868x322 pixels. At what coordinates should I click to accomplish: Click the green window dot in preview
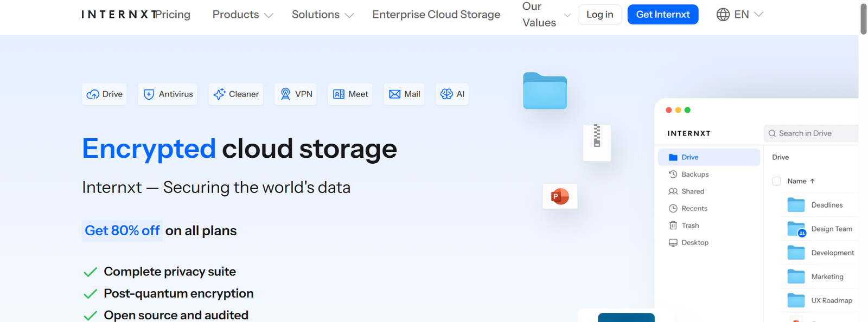click(x=687, y=110)
